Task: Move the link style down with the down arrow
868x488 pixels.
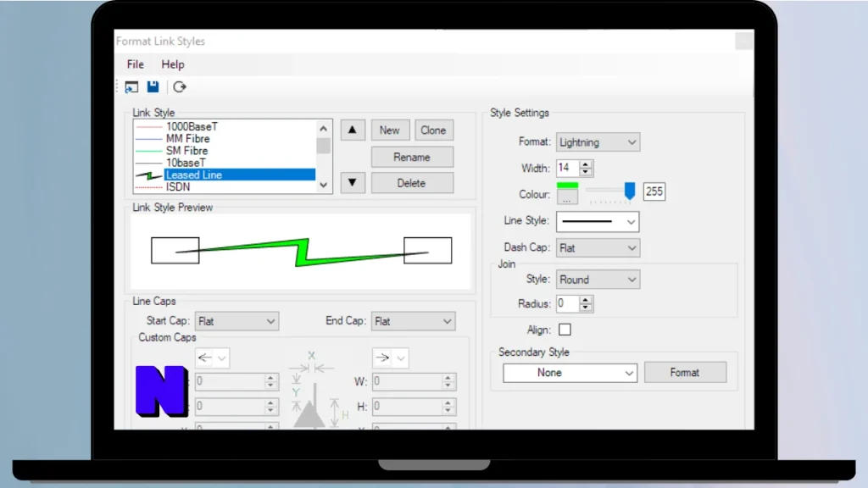Action: coord(353,183)
